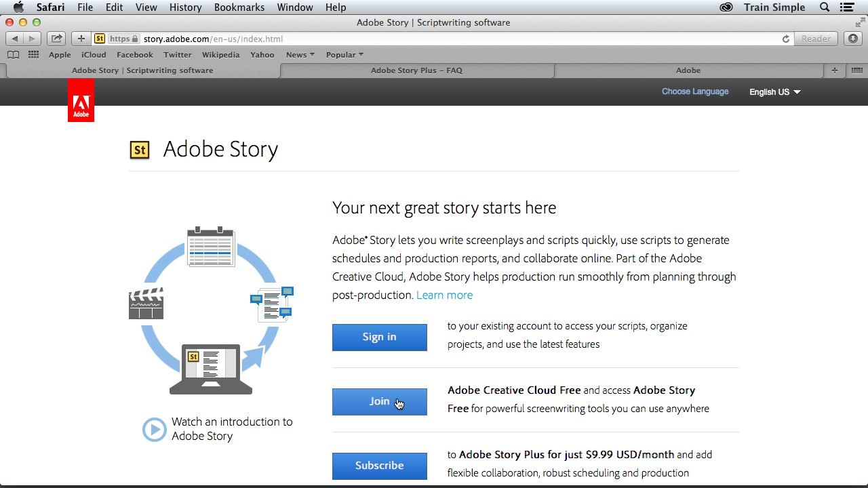Open the Wikipedia bookmark

[221, 55]
